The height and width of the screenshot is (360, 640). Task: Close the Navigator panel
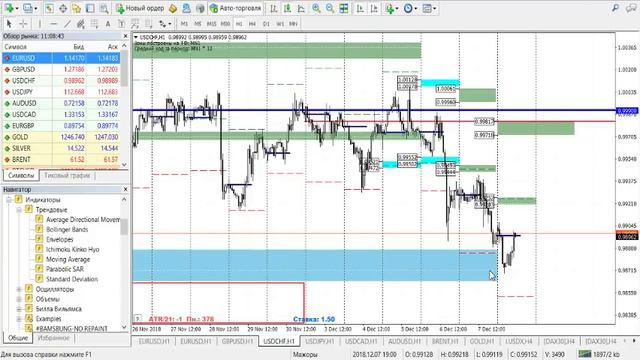pos(125,189)
